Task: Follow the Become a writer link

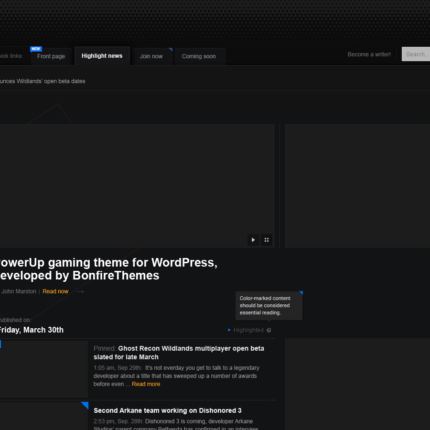Action: tap(369, 54)
